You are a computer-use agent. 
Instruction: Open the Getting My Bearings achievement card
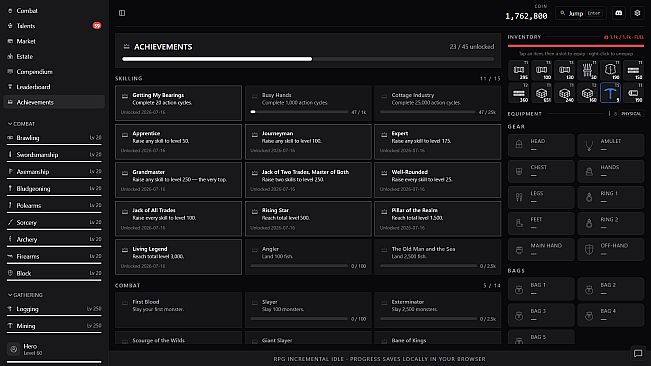point(178,103)
